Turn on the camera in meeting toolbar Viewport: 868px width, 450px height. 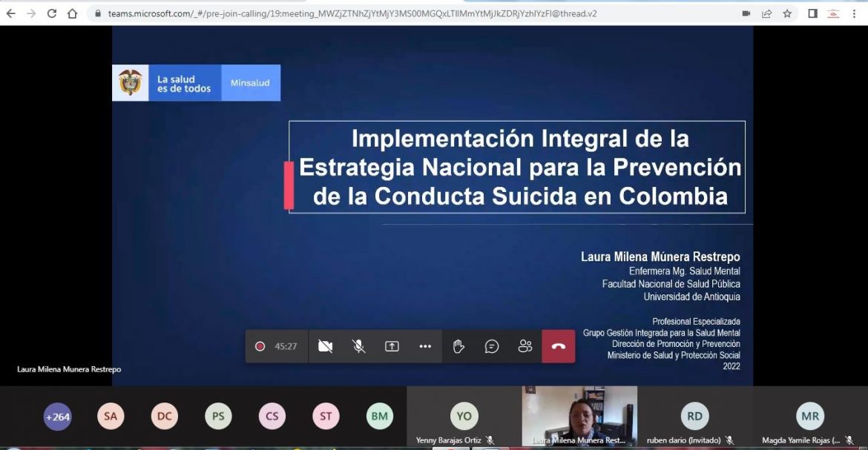pos(325,346)
